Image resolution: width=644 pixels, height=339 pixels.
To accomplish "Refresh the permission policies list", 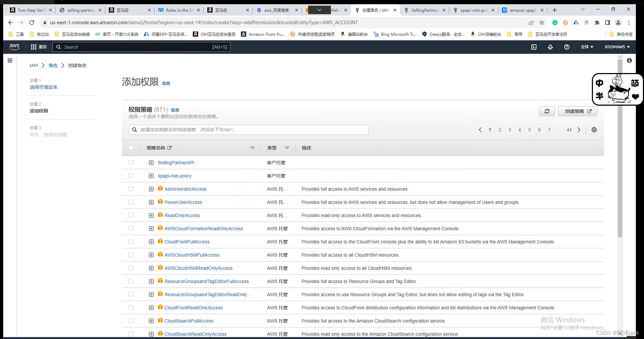I will (x=547, y=111).
